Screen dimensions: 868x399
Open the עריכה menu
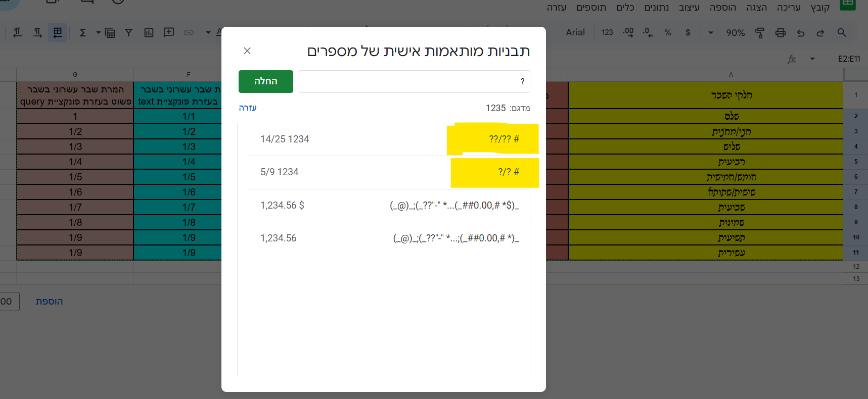(x=789, y=8)
